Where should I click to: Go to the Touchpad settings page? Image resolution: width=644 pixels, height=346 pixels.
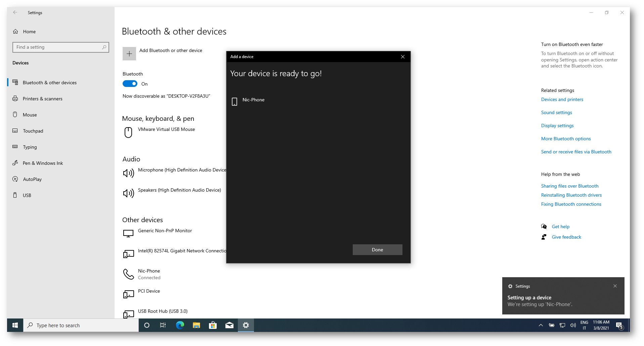click(33, 131)
